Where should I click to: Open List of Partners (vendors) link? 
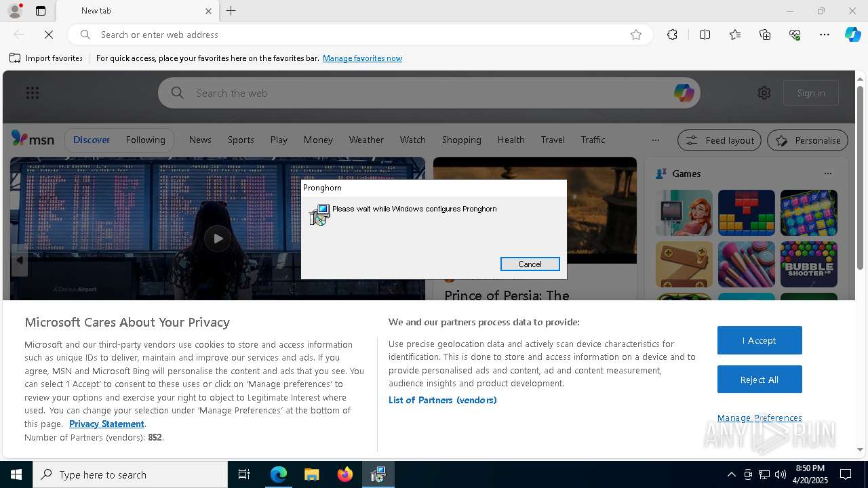pyautogui.click(x=442, y=400)
